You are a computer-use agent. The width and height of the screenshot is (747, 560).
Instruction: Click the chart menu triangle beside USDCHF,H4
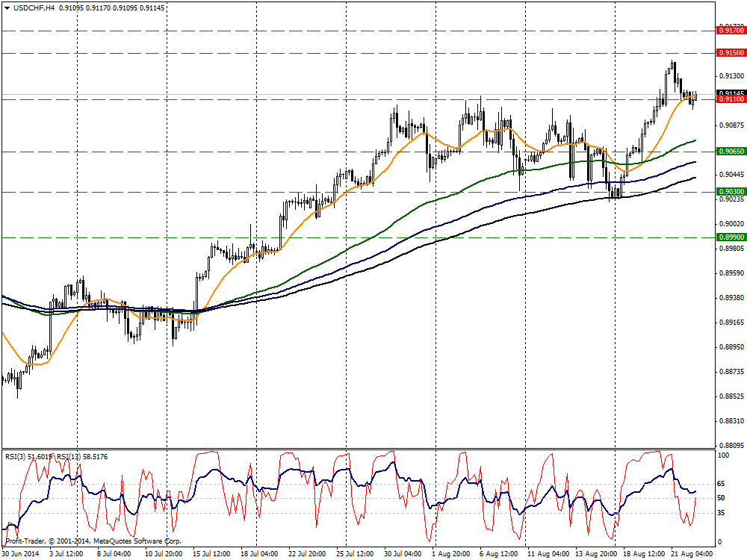point(7,8)
